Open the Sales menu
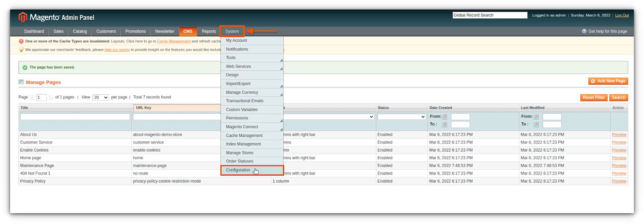The image size is (644, 224). 58,31
